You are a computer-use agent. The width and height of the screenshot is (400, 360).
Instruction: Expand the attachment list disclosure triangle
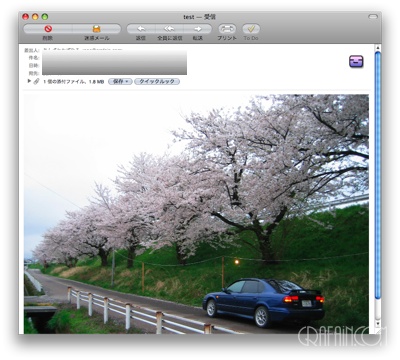[29, 81]
